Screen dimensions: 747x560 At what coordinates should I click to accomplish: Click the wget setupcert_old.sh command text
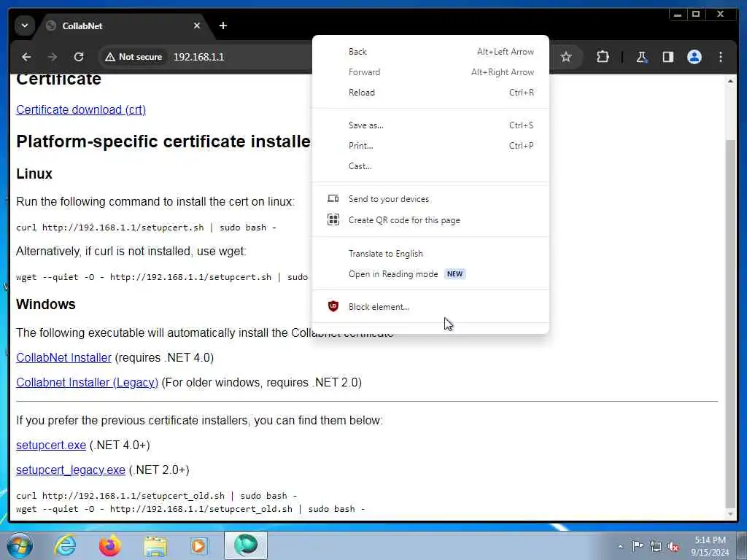point(190,509)
